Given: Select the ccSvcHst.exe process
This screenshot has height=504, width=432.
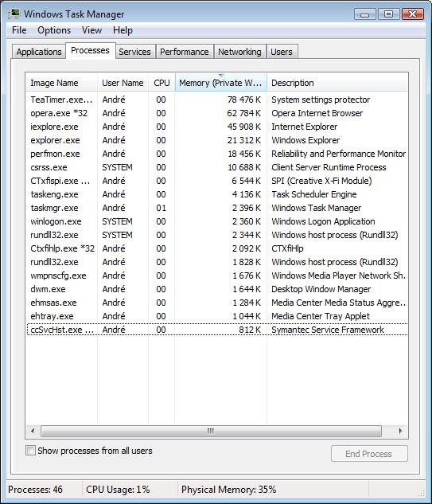Looking at the screenshot, I should click(217, 330).
